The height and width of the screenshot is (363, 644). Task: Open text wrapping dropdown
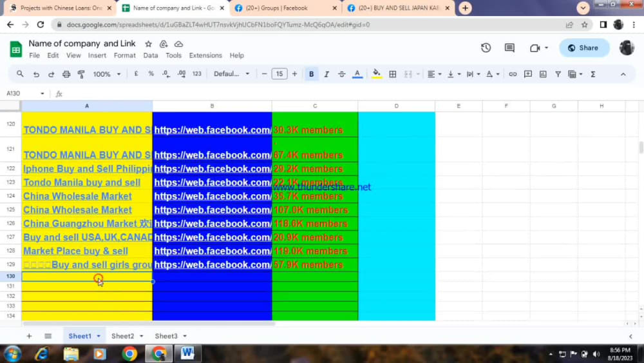coord(473,74)
